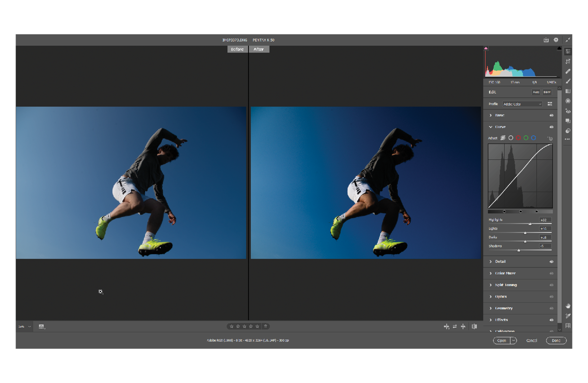588x383 pixels.
Task: Toggle visibility of Geometry edits
Action: [x=552, y=308]
